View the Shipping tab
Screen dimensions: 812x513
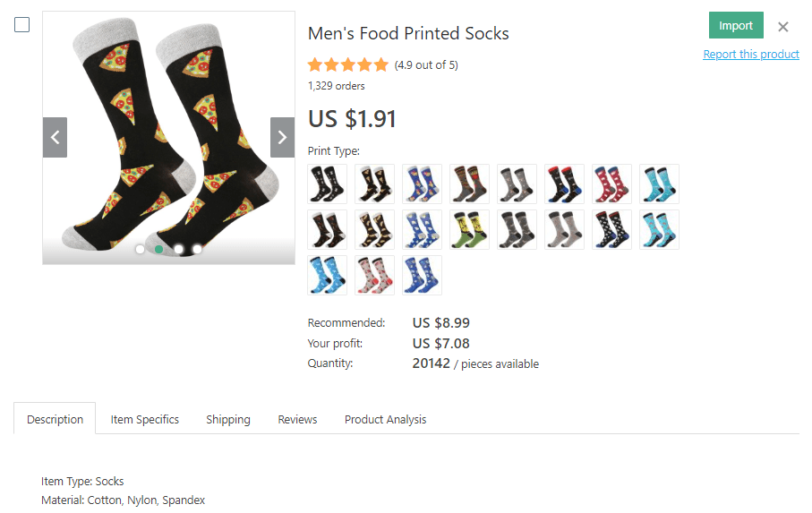228,419
